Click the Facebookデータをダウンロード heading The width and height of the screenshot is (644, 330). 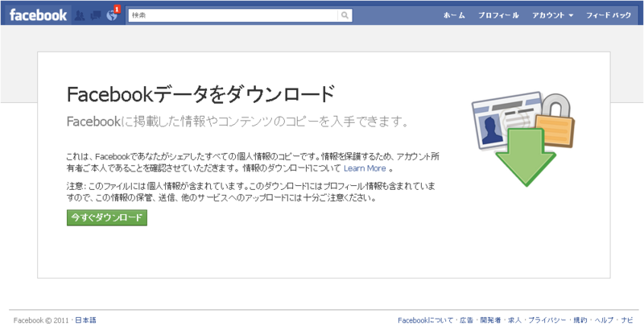point(200,95)
